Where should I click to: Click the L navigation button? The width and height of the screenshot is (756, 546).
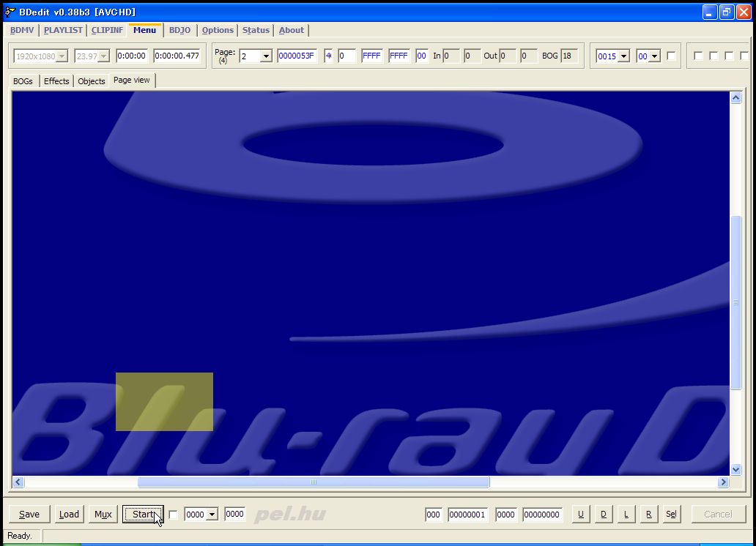coord(626,515)
